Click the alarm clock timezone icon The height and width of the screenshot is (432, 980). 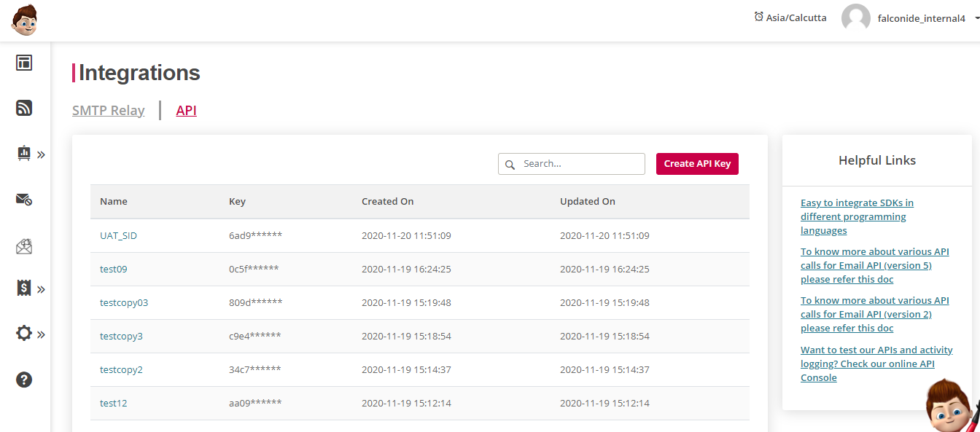click(x=758, y=16)
